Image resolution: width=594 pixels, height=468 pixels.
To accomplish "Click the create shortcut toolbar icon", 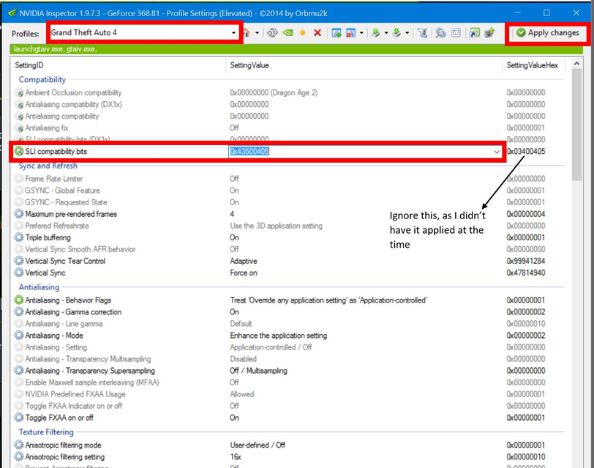I will 474,33.
